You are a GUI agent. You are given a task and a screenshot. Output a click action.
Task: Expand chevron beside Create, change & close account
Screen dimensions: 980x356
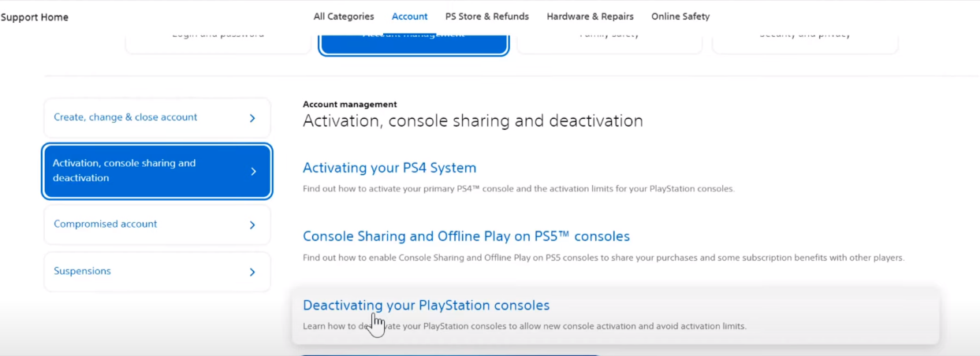coord(252,118)
